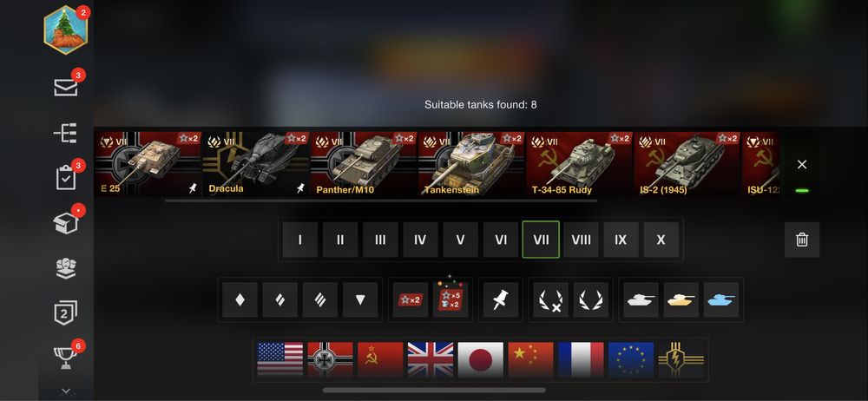This screenshot has width=868, height=401.
Task: Open the tech tree icon
Action: click(x=65, y=133)
